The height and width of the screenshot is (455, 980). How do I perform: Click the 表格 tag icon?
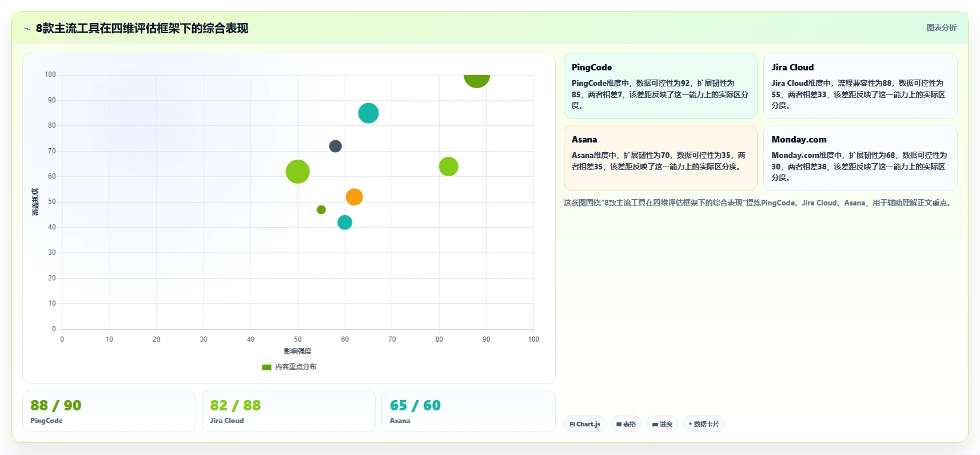click(619, 425)
